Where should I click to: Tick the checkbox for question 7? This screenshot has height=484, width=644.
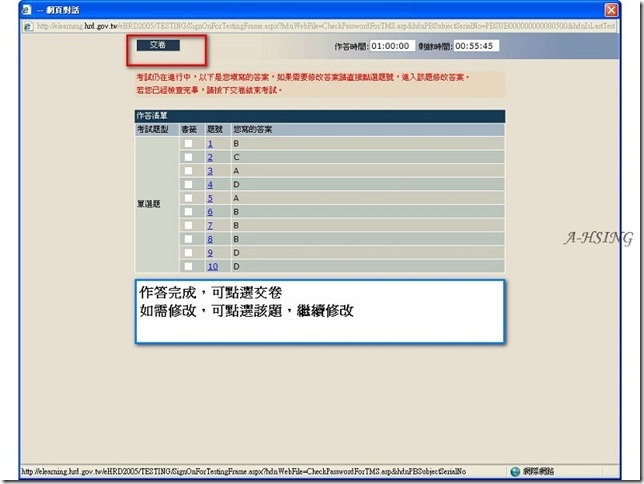188,225
